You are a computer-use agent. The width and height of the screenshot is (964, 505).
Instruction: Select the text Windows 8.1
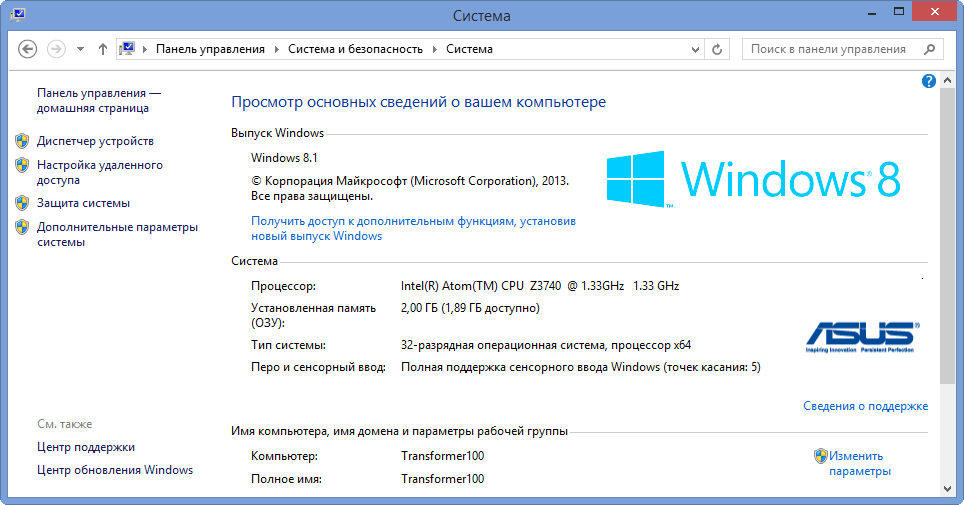coord(284,158)
